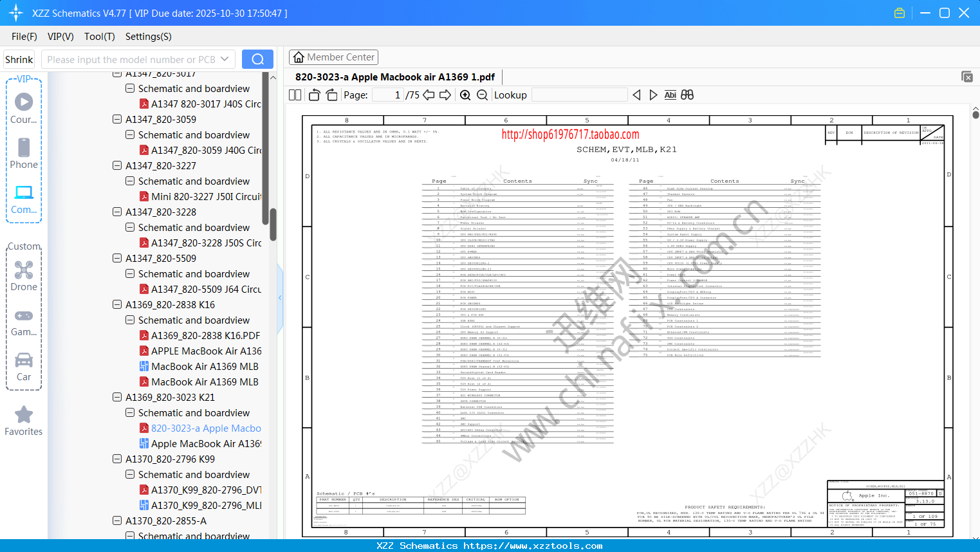Image resolution: width=980 pixels, height=552 pixels.
Task: Open A1347_820-3228 J50S circuit file
Action: (207, 243)
